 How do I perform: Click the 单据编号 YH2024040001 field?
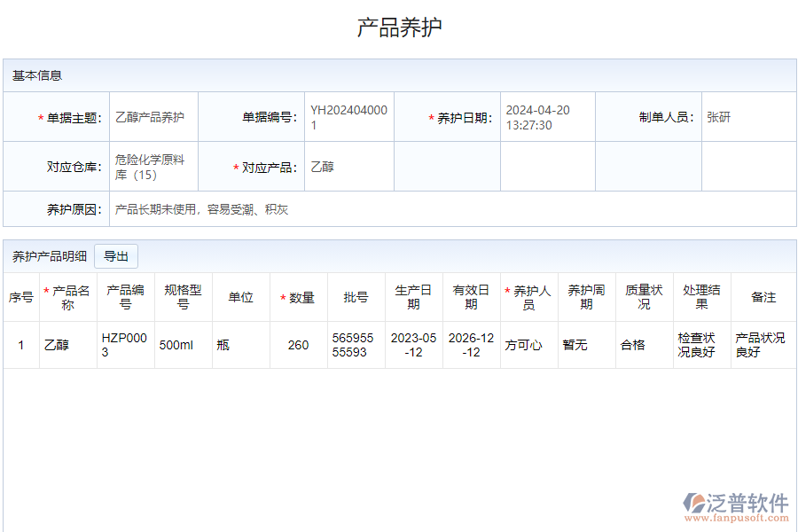(x=348, y=115)
